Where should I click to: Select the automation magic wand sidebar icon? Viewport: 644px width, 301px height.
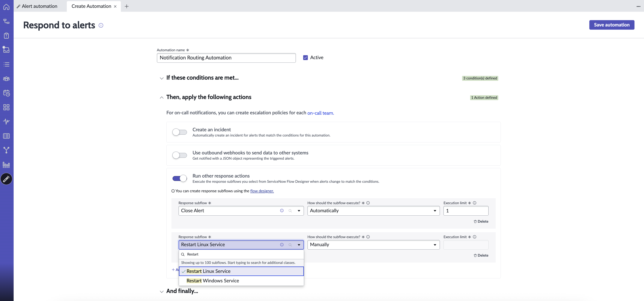7,179
